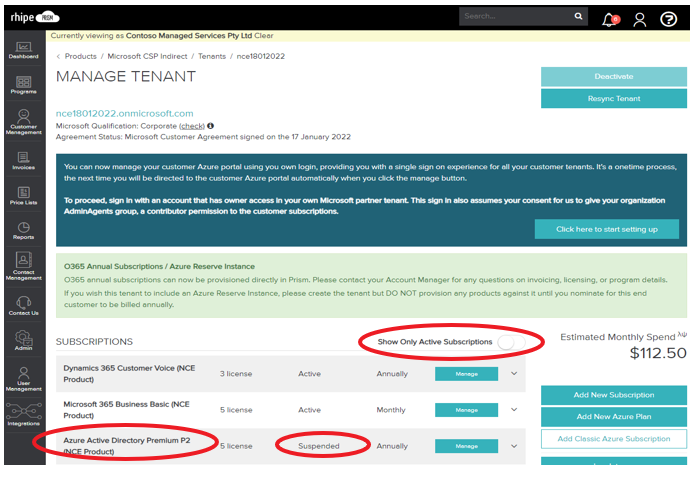Manage Microsoft 365 Business Basic subscription
The height and width of the screenshot is (481, 699).
pyautogui.click(x=466, y=410)
